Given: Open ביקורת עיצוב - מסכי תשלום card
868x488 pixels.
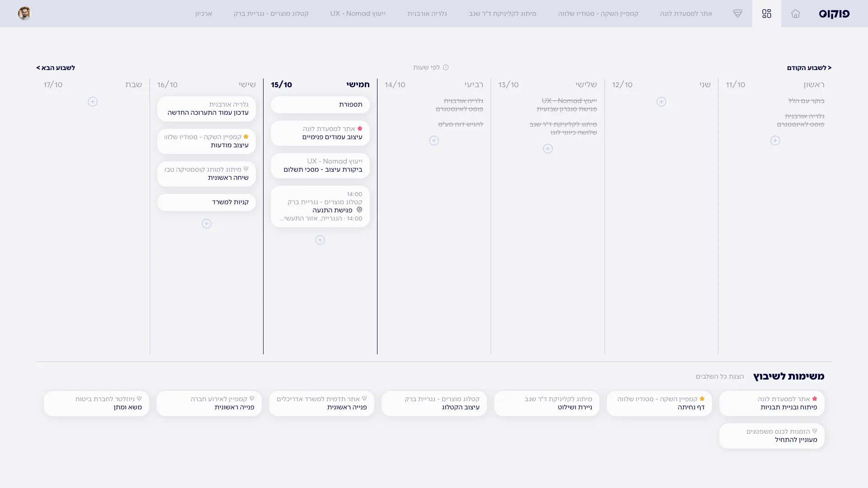Looking at the screenshot, I should pyautogui.click(x=320, y=166).
